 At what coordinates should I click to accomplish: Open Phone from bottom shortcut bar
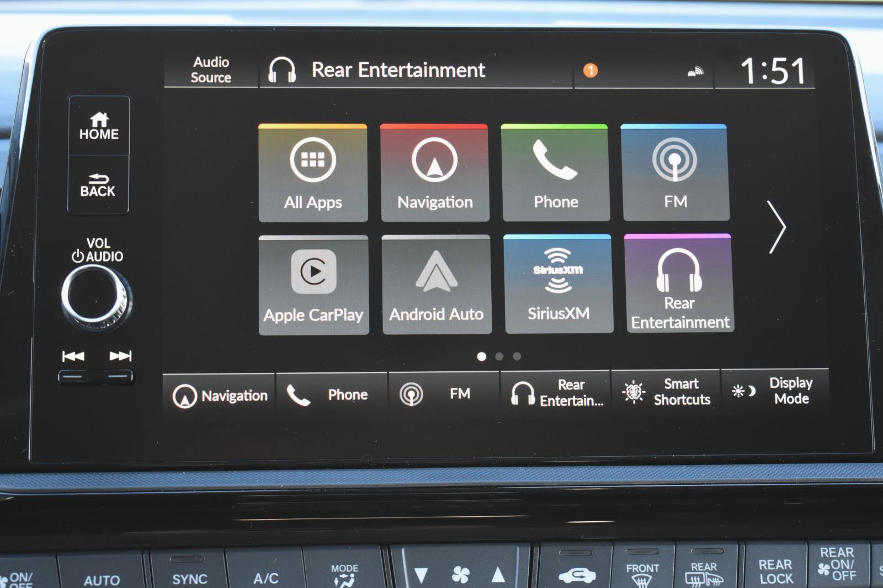click(332, 394)
